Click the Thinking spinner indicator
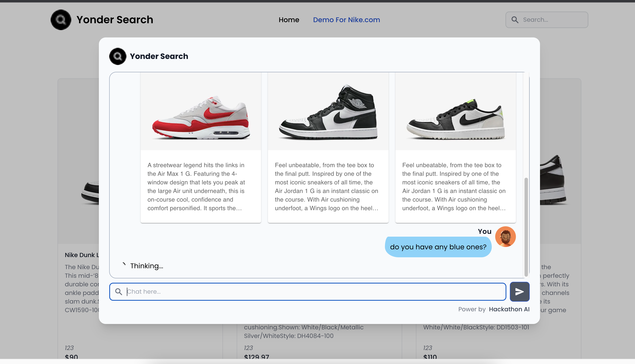The height and width of the screenshot is (364, 635). (124, 264)
